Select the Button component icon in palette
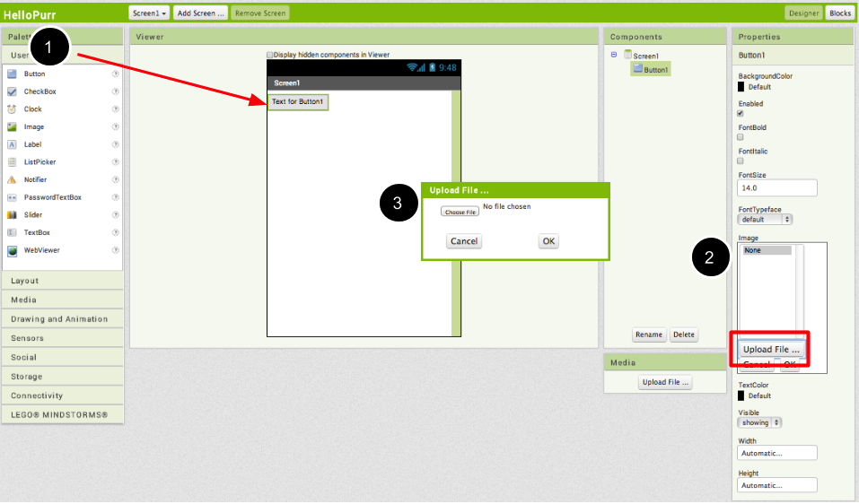 13,74
